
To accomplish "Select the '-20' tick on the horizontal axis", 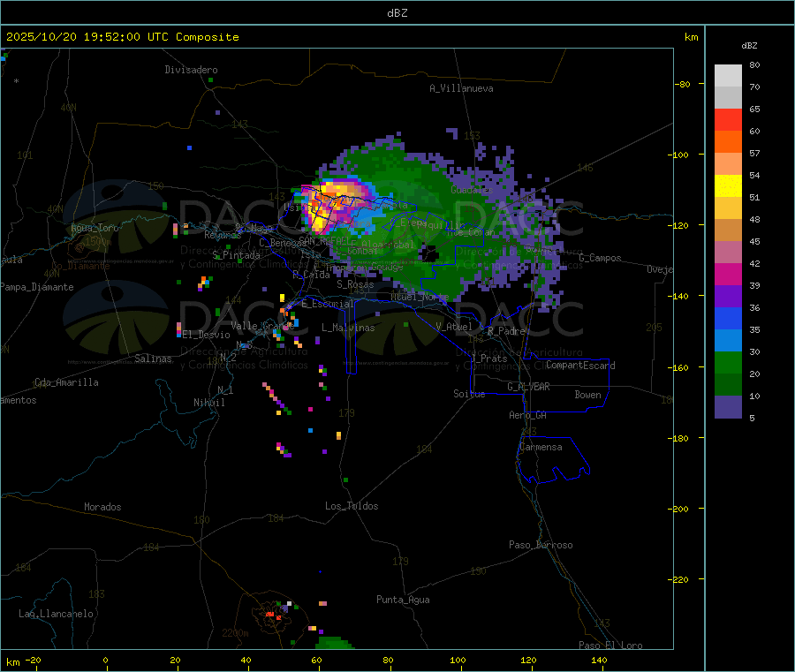I will [33, 660].
